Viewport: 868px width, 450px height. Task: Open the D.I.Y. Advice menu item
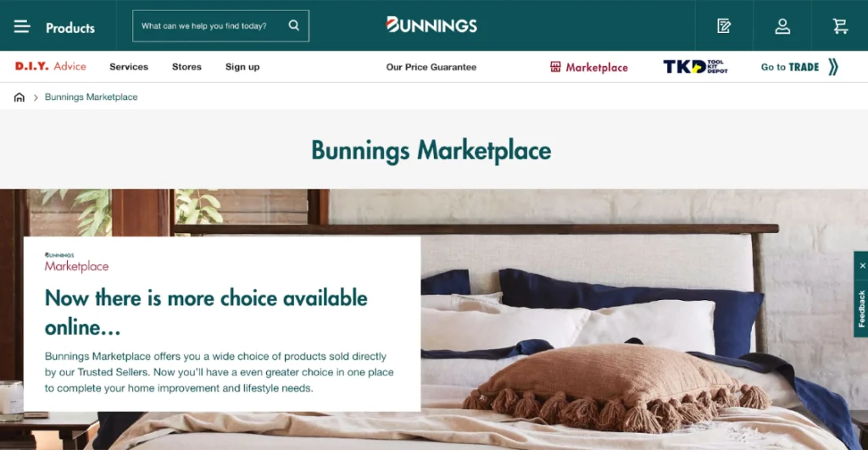click(50, 66)
